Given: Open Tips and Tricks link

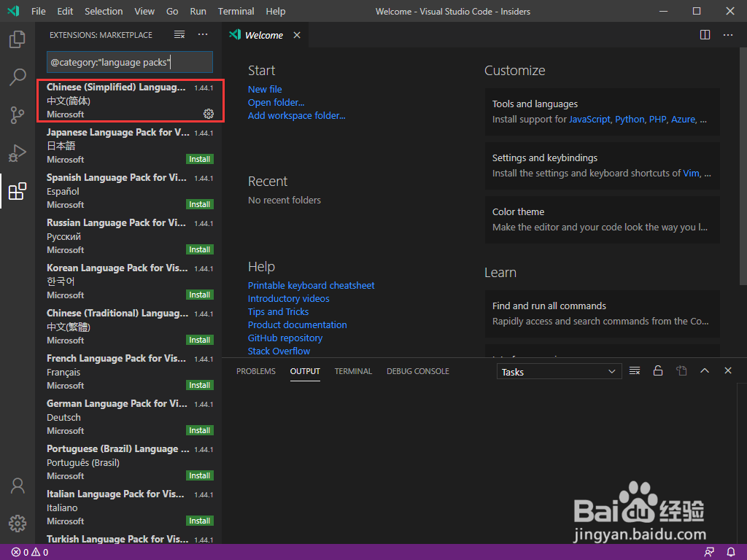Looking at the screenshot, I should point(278,312).
